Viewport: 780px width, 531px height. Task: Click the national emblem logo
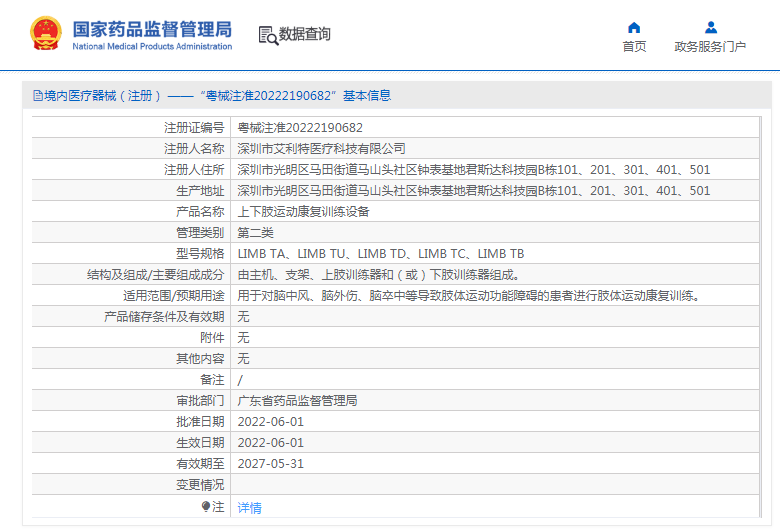(x=46, y=33)
